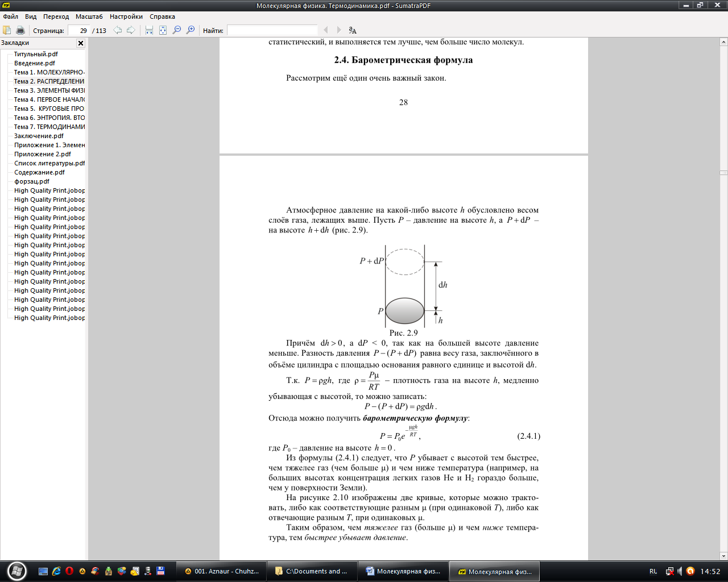Click the Рис. 2.9 figure caption
Image resolution: width=728 pixels, height=582 pixels.
(x=403, y=332)
